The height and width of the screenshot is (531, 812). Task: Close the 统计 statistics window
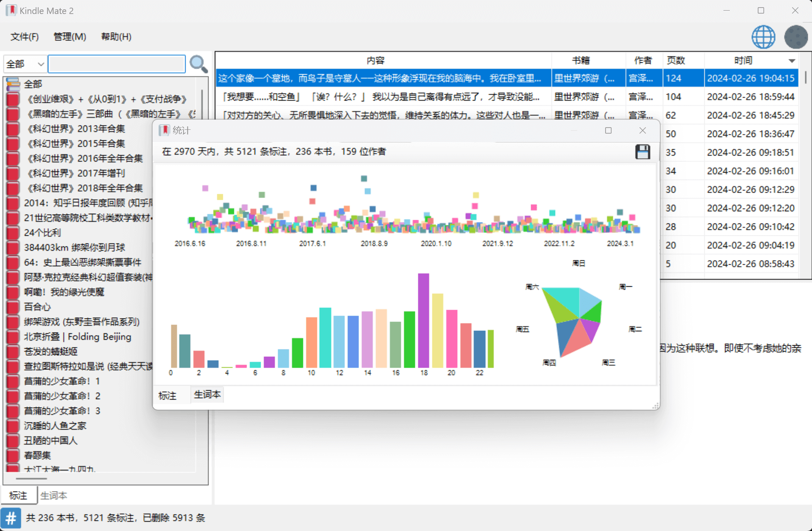click(642, 131)
